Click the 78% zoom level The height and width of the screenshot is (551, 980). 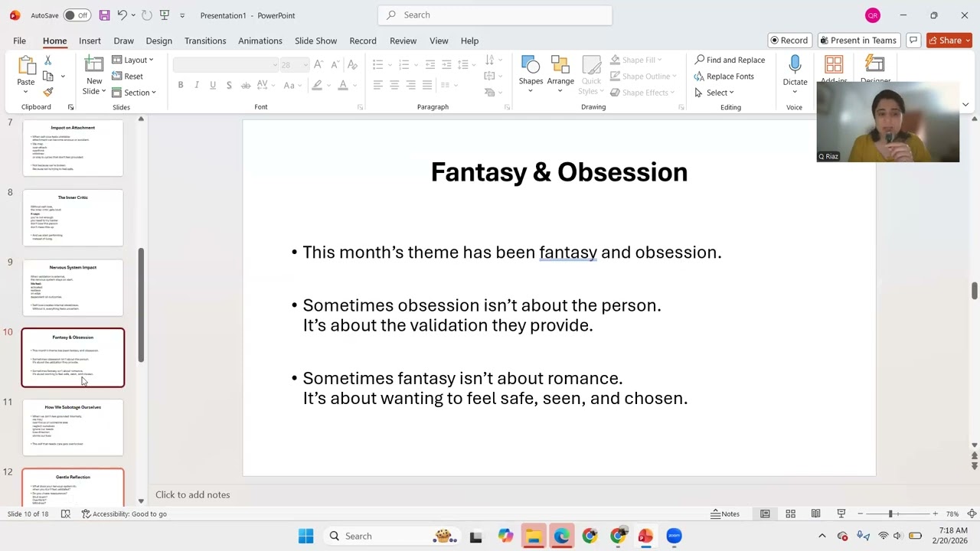tap(952, 514)
